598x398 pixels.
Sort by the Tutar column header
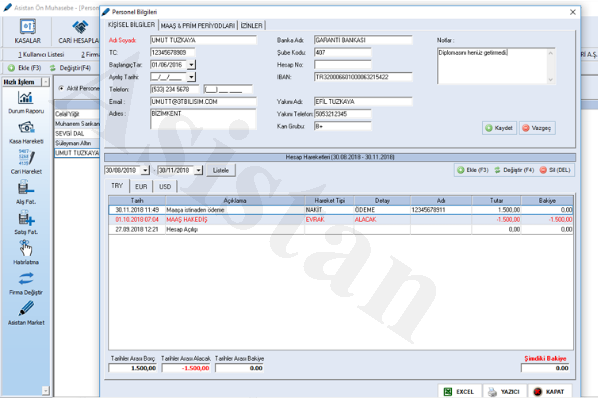coord(496,200)
